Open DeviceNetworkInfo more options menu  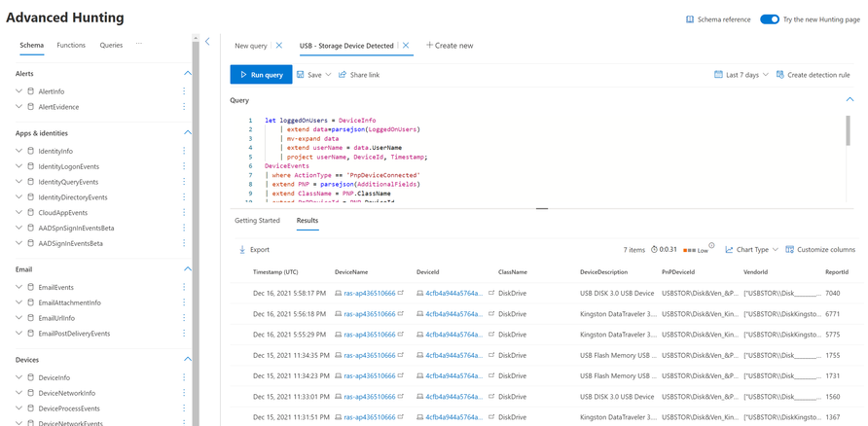(x=184, y=393)
